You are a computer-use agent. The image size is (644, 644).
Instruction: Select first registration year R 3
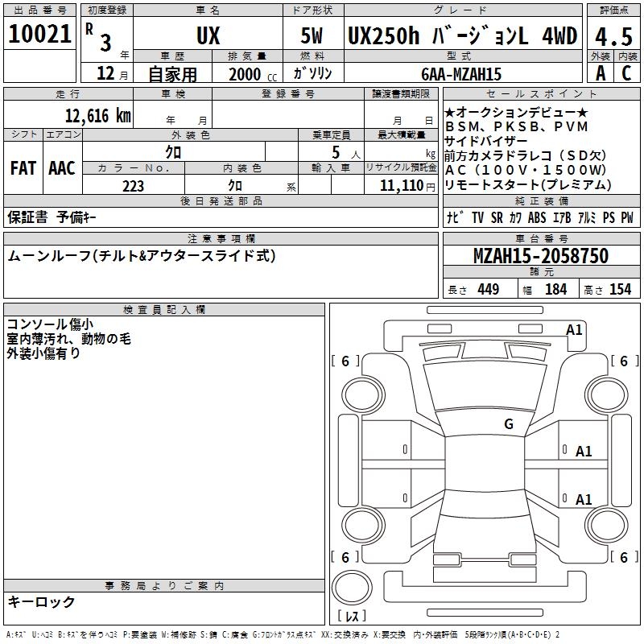click(x=98, y=37)
